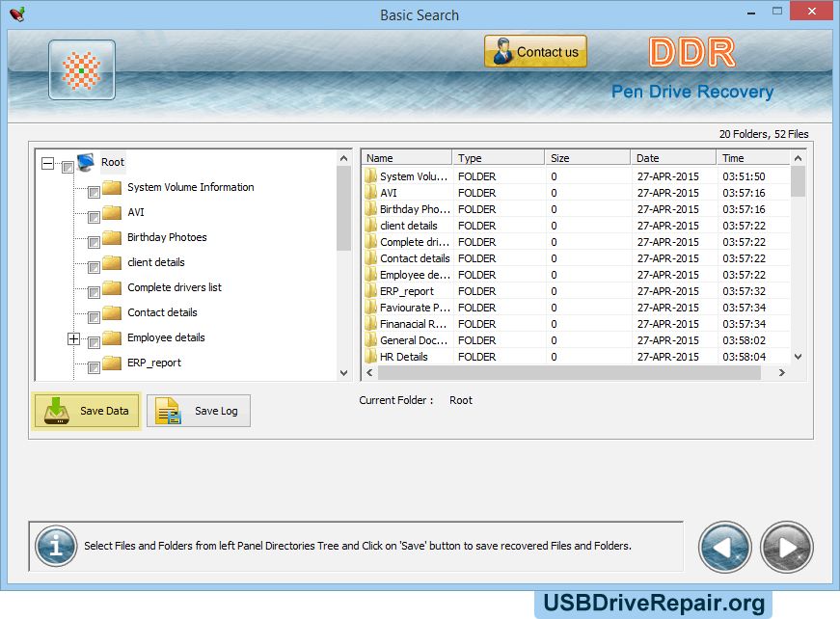840x619 pixels.
Task: Click the app icon in title bar
Action: pyautogui.click(x=17, y=13)
